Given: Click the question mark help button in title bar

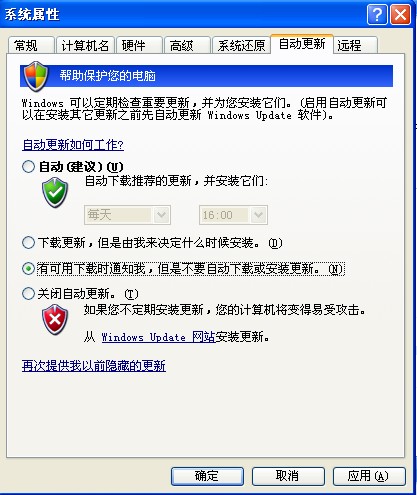Looking at the screenshot, I should [x=377, y=15].
